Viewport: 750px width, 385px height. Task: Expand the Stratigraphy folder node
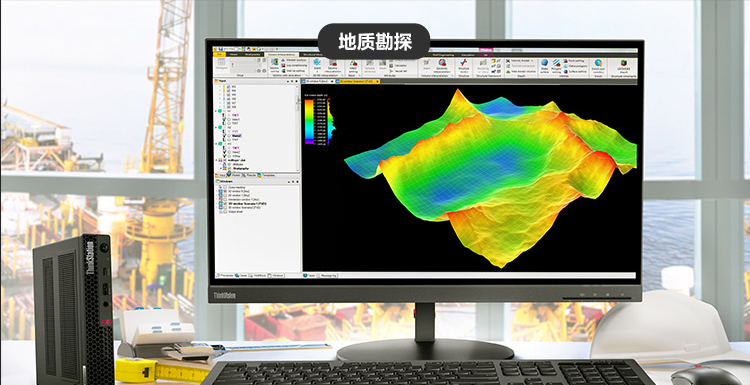click(221, 168)
